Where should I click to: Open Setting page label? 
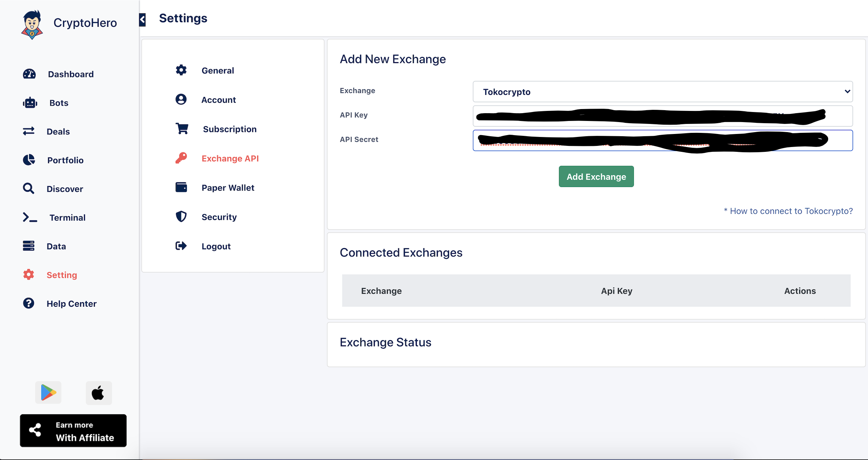(x=62, y=275)
